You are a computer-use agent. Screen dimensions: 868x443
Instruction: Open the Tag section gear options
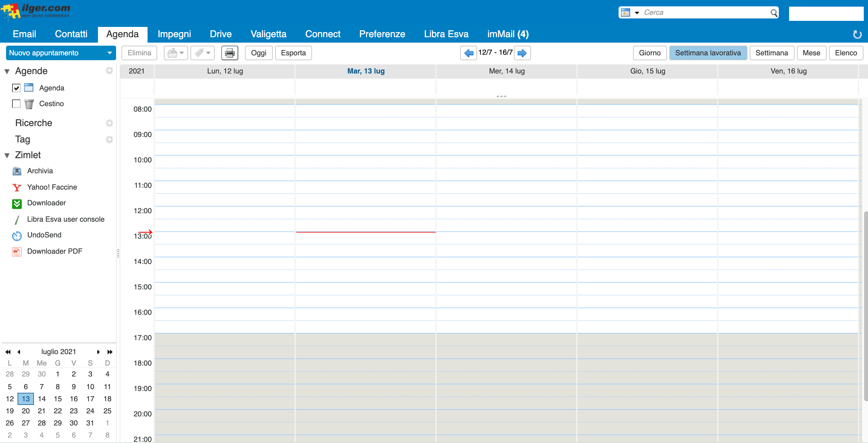click(109, 140)
